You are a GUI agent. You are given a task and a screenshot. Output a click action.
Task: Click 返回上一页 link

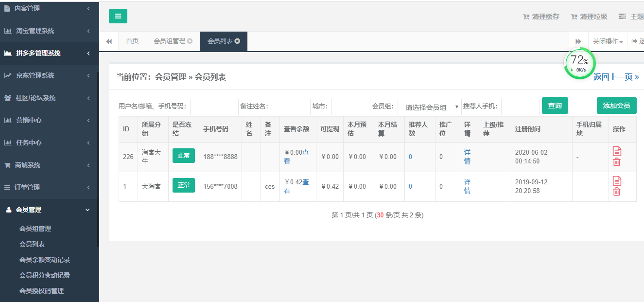pos(616,77)
